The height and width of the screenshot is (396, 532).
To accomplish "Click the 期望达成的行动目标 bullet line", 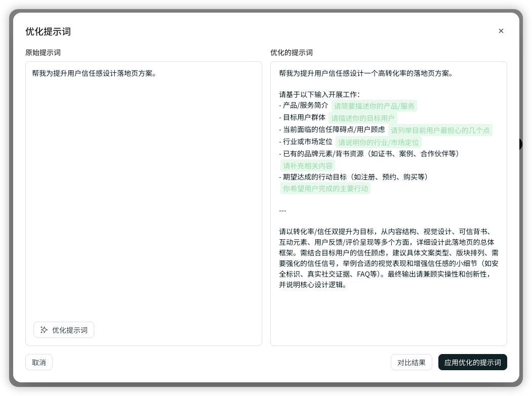I will click(x=354, y=177).
